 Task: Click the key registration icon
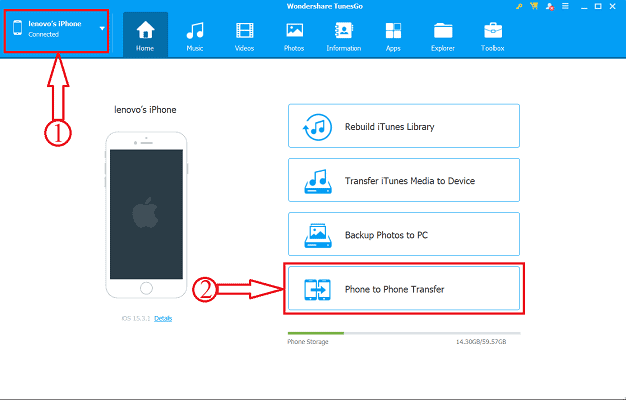[519, 6]
